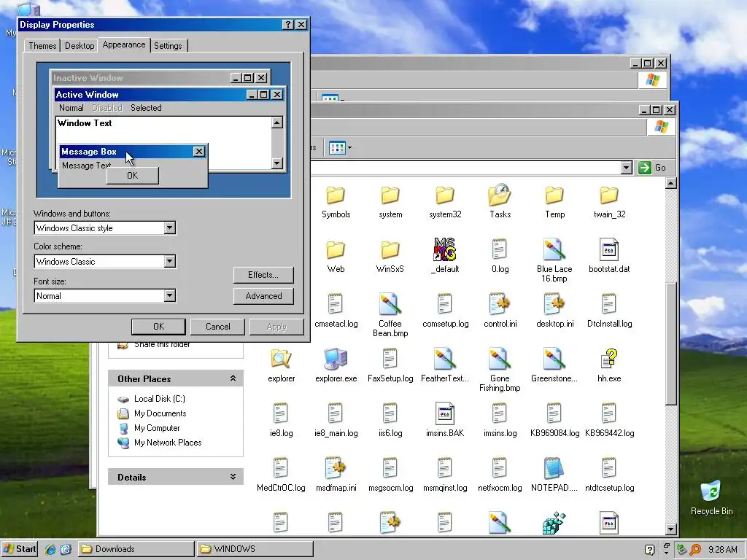
Task: Click the Go button in address bar
Action: click(652, 168)
